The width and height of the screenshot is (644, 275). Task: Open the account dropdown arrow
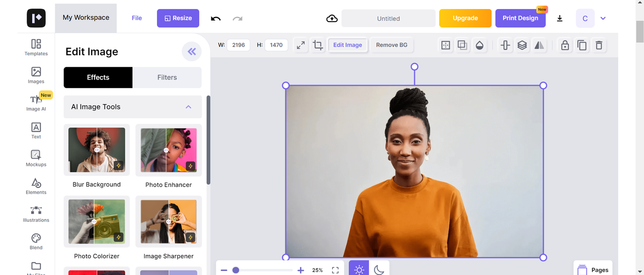click(603, 19)
